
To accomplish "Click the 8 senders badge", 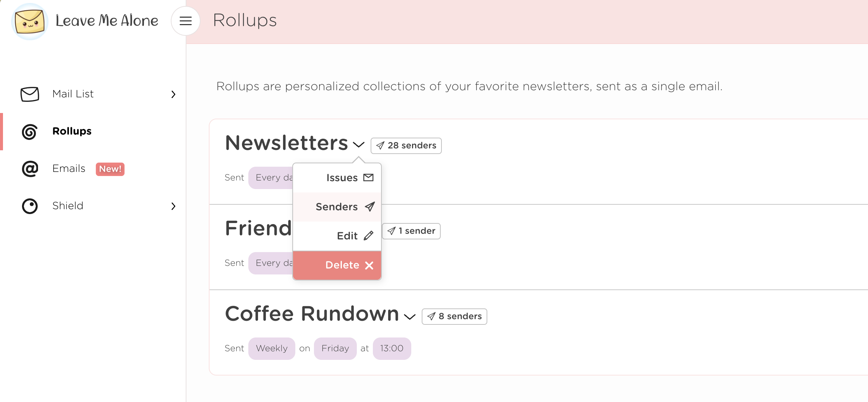I will [454, 317].
